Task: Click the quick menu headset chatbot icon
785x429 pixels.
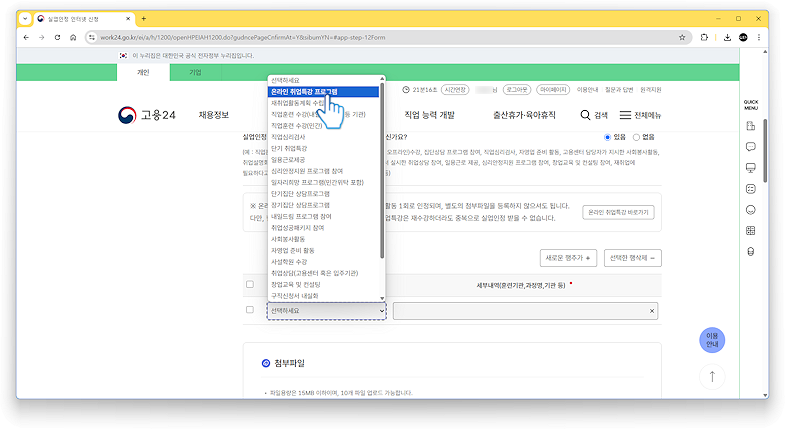Action: (x=750, y=252)
